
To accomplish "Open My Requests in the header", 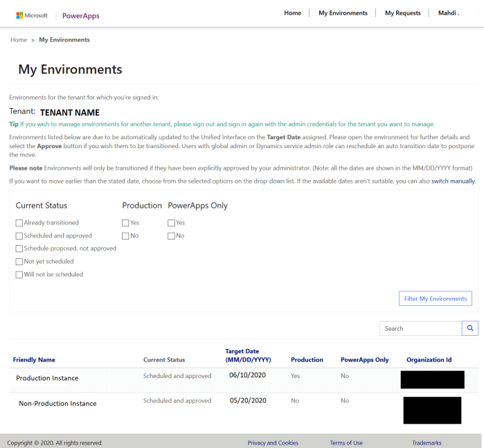I will pyautogui.click(x=402, y=13).
